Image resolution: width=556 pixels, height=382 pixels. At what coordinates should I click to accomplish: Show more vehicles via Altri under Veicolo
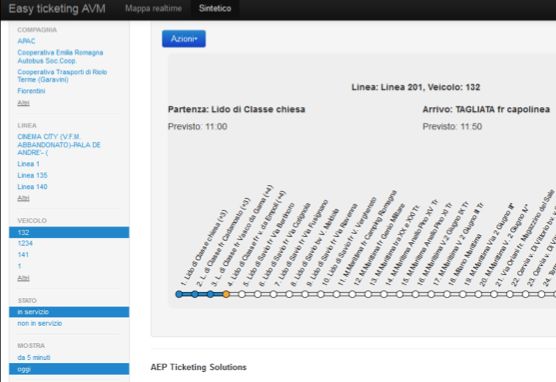point(23,278)
